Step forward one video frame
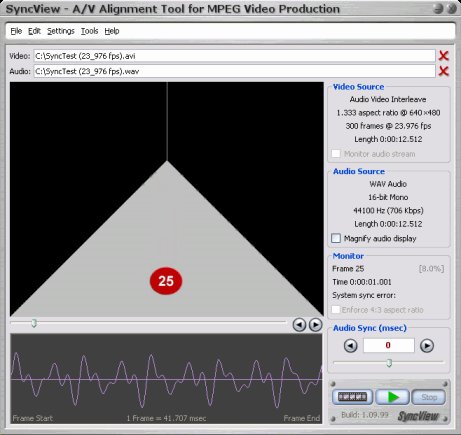The width and height of the screenshot is (461, 435). 315,324
